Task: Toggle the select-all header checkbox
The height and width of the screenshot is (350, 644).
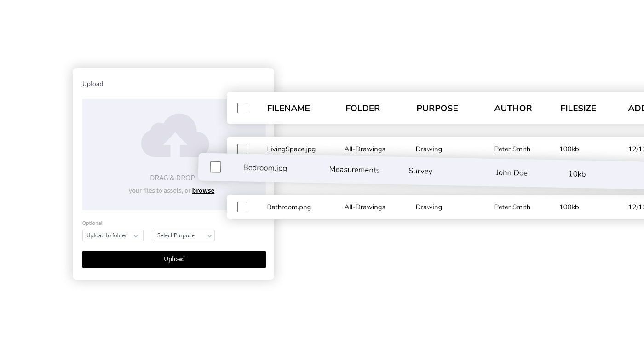Action: (x=242, y=108)
